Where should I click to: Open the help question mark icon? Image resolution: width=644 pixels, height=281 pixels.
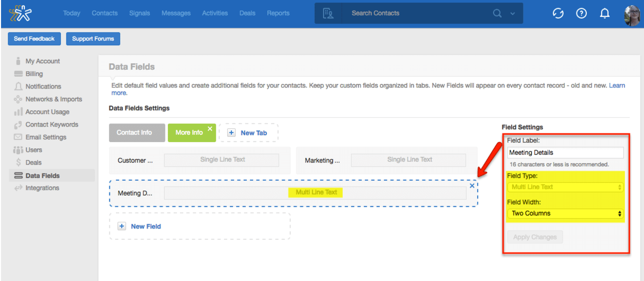[x=582, y=14]
